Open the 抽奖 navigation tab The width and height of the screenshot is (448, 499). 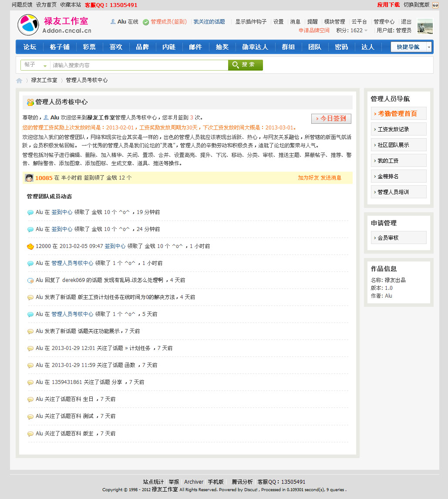[x=222, y=47]
